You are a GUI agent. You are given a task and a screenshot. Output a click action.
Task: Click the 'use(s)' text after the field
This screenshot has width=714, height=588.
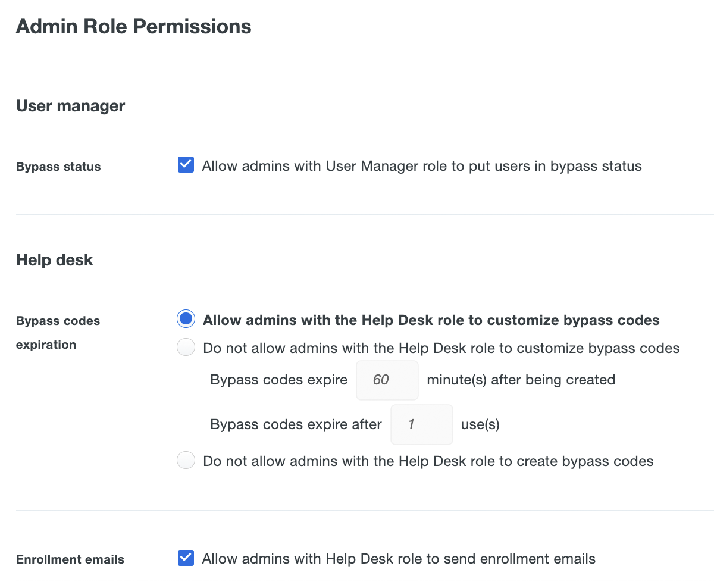click(480, 425)
